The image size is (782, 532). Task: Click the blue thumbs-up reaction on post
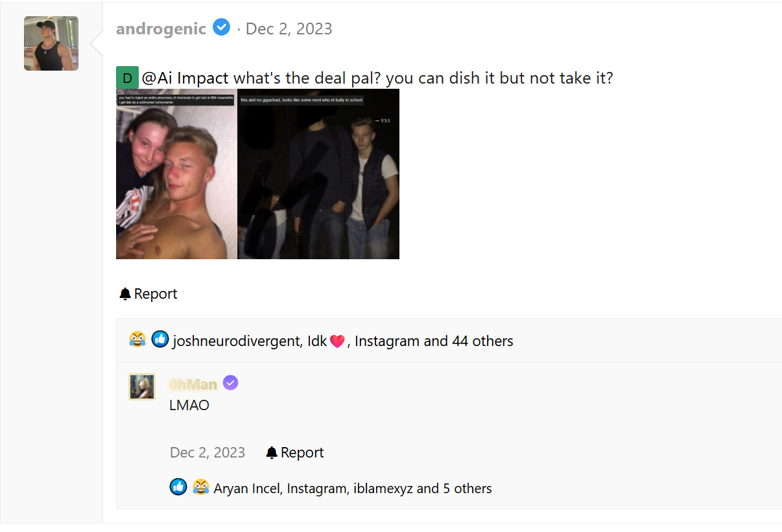160,340
